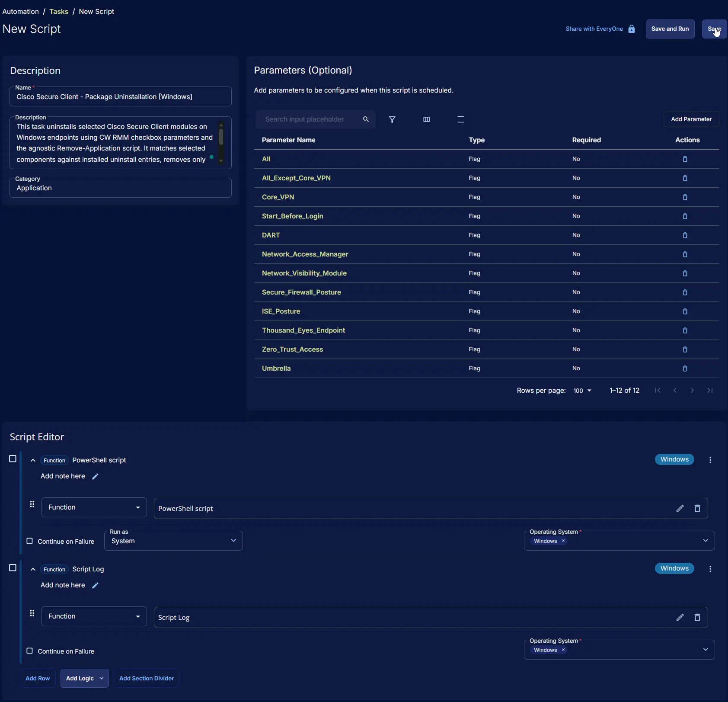Image resolution: width=728 pixels, height=702 pixels.
Task: Open the Run as System dropdown
Action: [x=173, y=541]
